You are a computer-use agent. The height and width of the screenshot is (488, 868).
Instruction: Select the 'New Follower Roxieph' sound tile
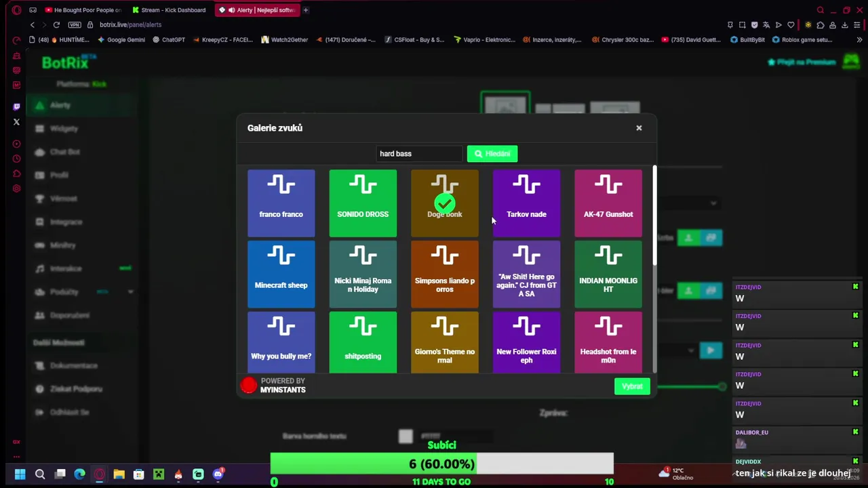click(x=526, y=342)
